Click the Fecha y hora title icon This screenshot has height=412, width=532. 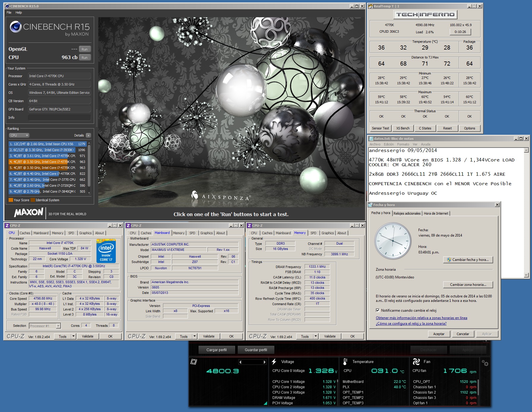370,205
